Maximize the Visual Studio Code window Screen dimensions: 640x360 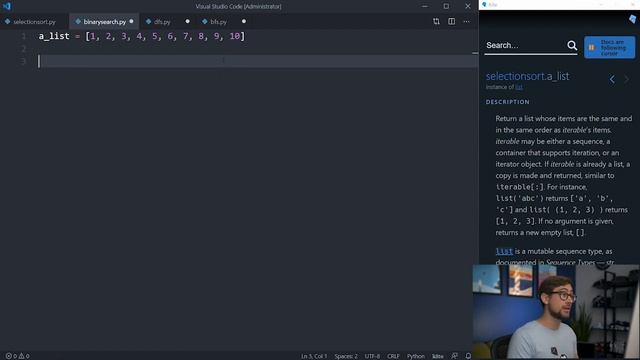[x=446, y=6]
